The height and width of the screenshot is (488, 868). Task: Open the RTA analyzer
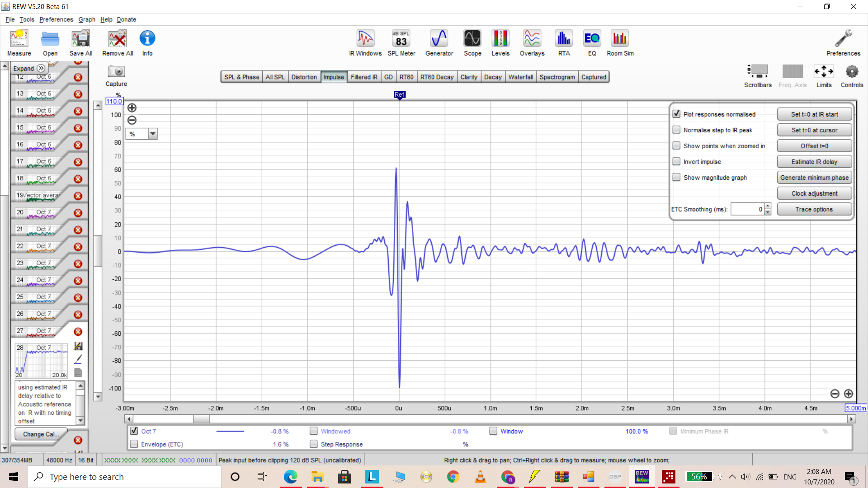point(564,43)
